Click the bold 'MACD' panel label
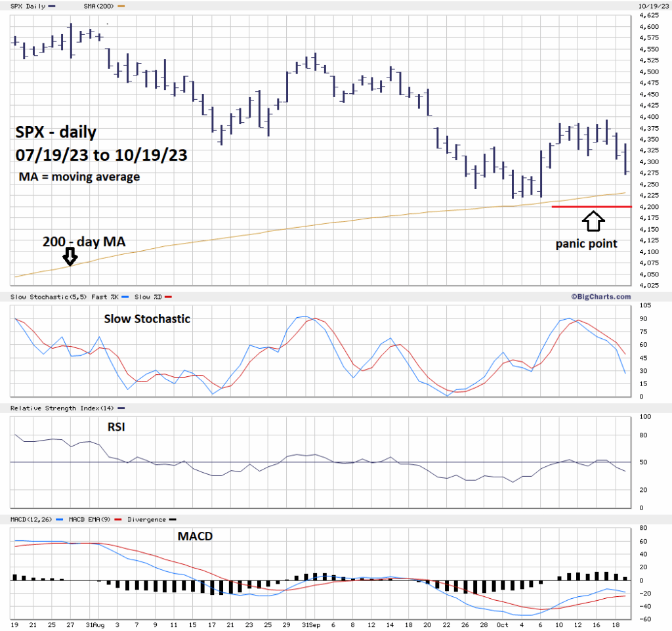 [195, 536]
